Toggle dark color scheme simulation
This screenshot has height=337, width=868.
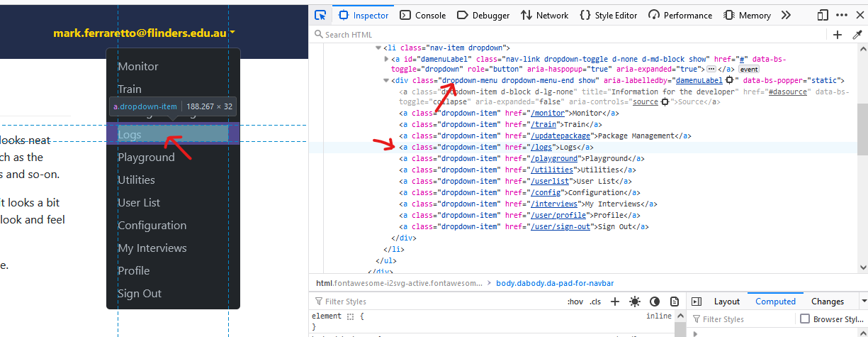click(x=655, y=302)
